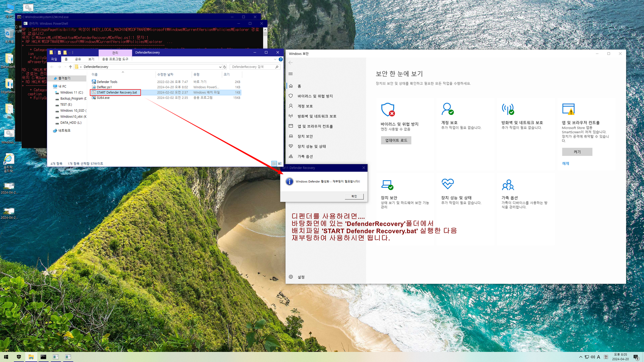
Task: Click the search magnifier icon in Explorer
Action: [277, 67]
